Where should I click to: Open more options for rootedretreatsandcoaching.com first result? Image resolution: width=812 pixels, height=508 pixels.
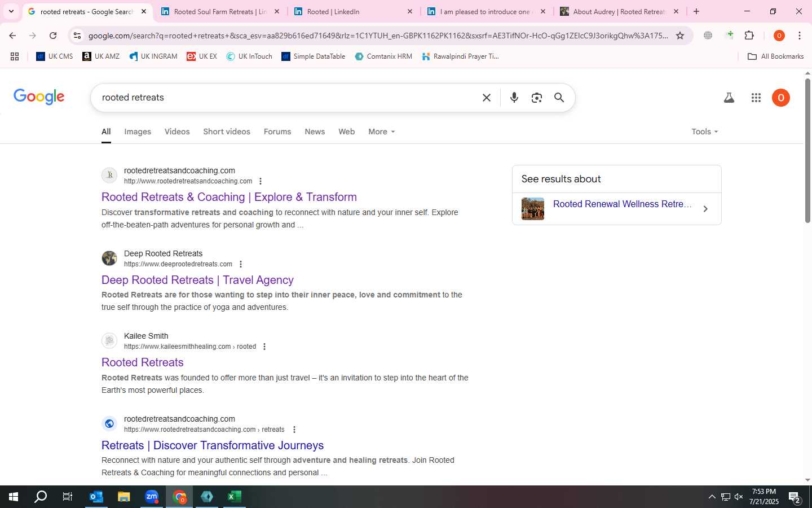pos(261,181)
